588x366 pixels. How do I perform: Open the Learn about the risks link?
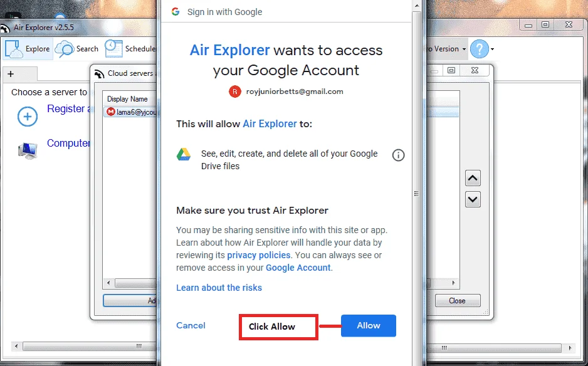pyautogui.click(x=219, y=288)
